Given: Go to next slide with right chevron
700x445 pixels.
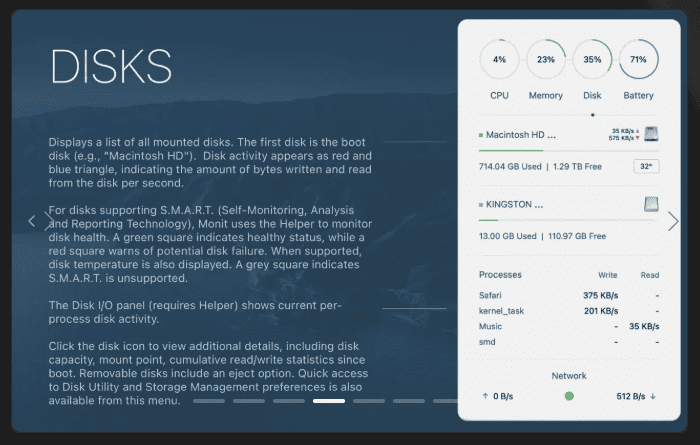Looking at the screenshot, I should pos(673,221).
